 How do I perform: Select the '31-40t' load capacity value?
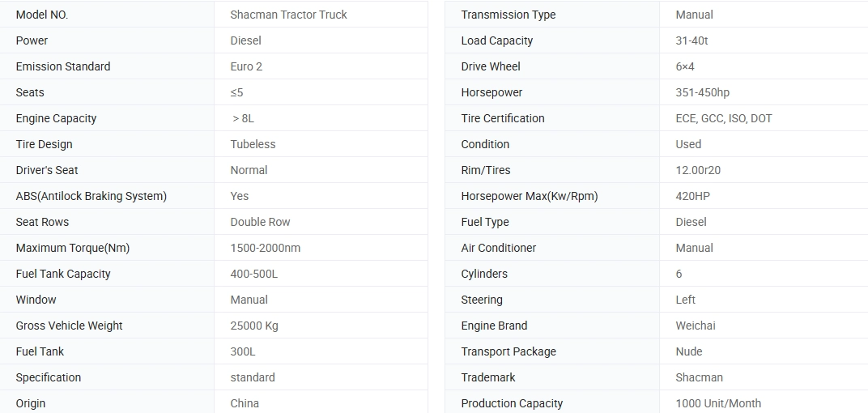coord(691,40)
